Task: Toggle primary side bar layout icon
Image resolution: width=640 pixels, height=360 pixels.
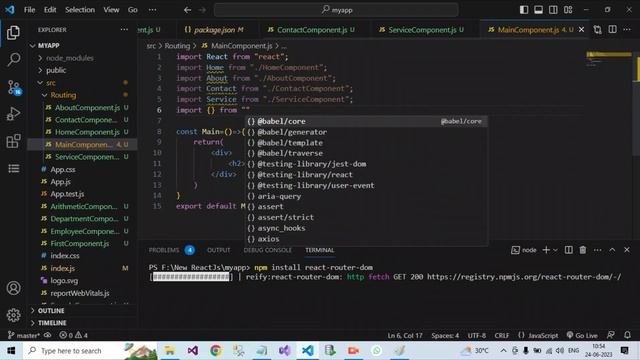Action: click(x=524, y=10)
